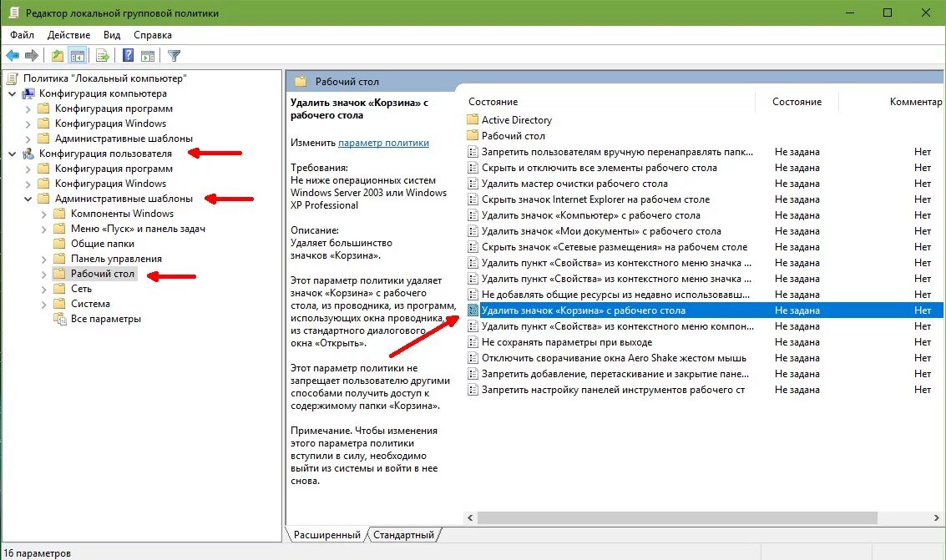Click the Все параметры icon in tree
This screenshot has height=560, width=946.
point(60,319)
